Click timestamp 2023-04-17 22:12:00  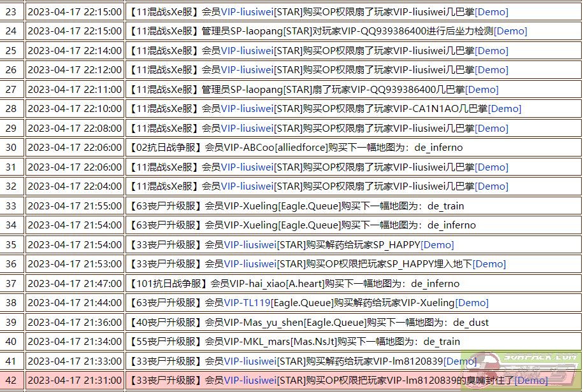tap(75, 70)
